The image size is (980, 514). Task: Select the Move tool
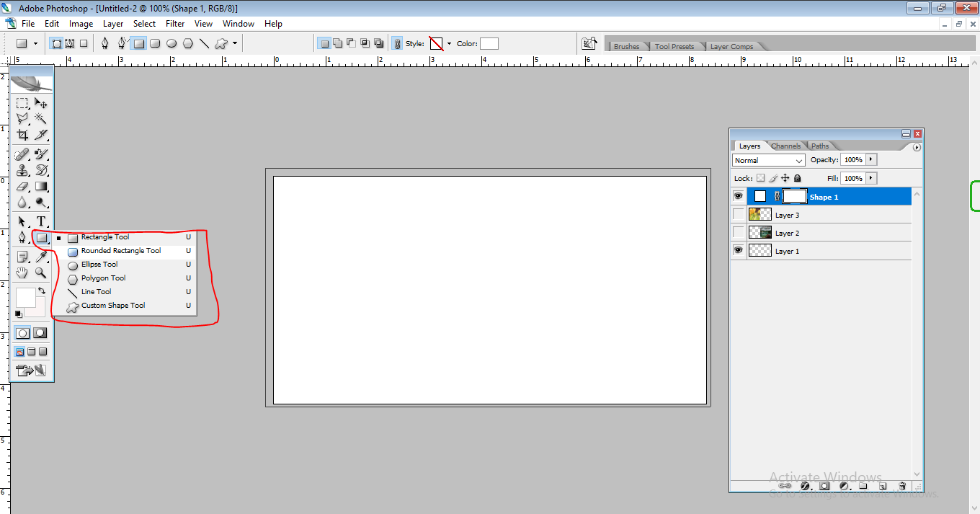[x=41, y=103]
